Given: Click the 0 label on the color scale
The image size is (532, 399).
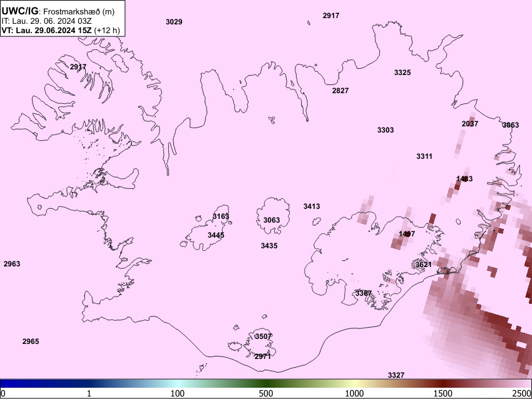Looking at the screenshot, I should [x=3, y=393].
